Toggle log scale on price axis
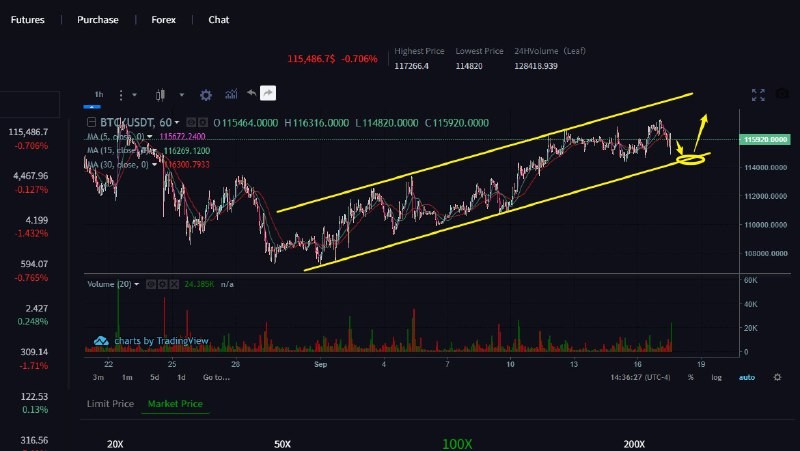The width and height of the screenshot is (800, 451). pos(716,377)
